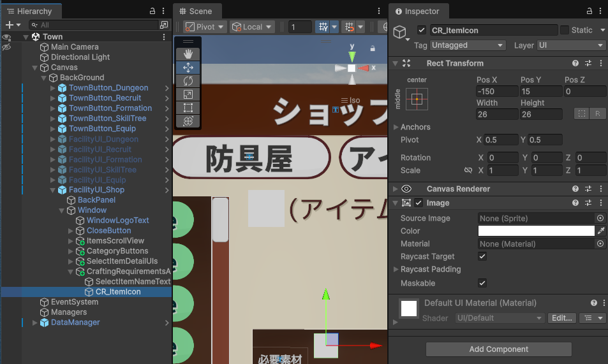Click the eyedropper color picker icon
Screen dimensions: 608x364
600,231
